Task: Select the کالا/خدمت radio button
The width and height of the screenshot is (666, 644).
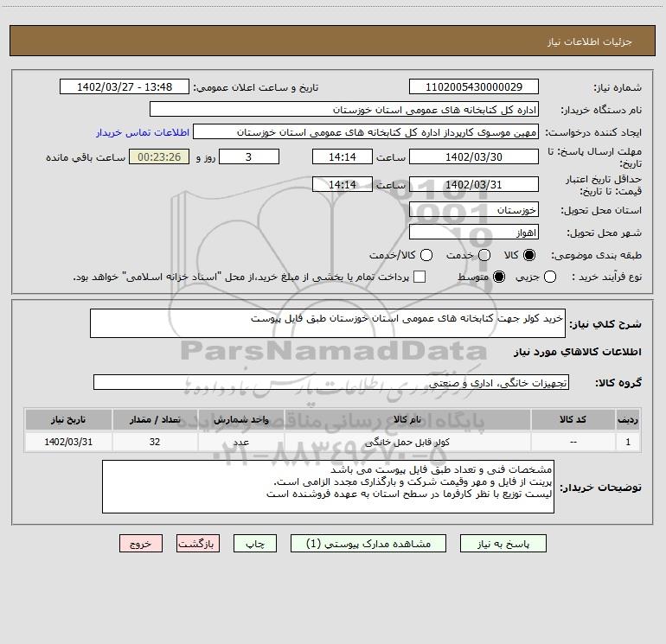Action: pos(426,255)
